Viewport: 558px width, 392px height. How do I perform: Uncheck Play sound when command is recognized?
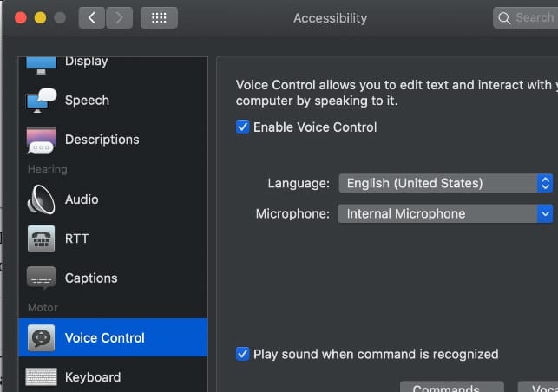tap(242, 354)
